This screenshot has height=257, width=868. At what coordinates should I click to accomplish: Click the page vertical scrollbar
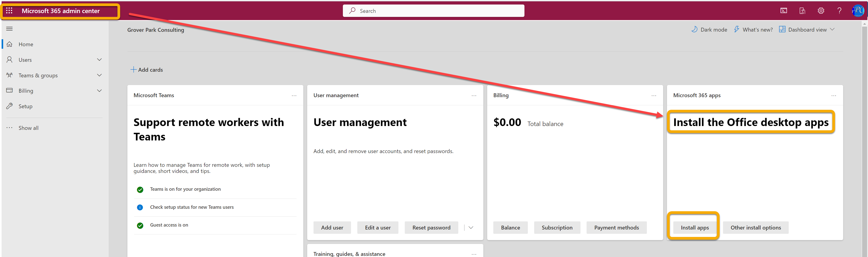[865, 135]
